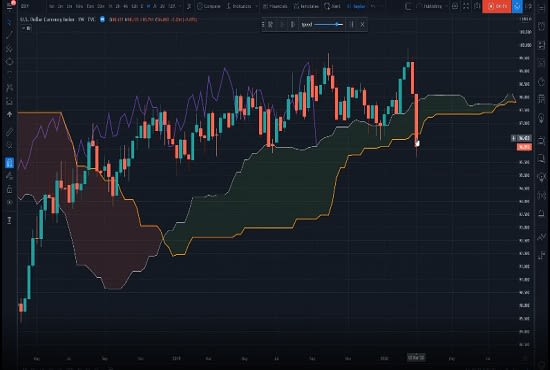Expand the Indicators favorites dropdown arrow

(256, 6)
